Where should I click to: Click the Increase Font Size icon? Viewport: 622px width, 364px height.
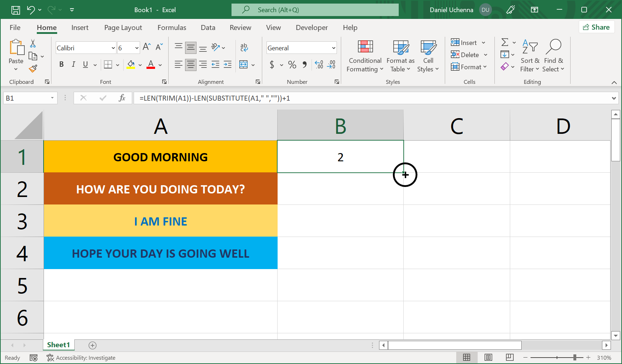point(146,47)
